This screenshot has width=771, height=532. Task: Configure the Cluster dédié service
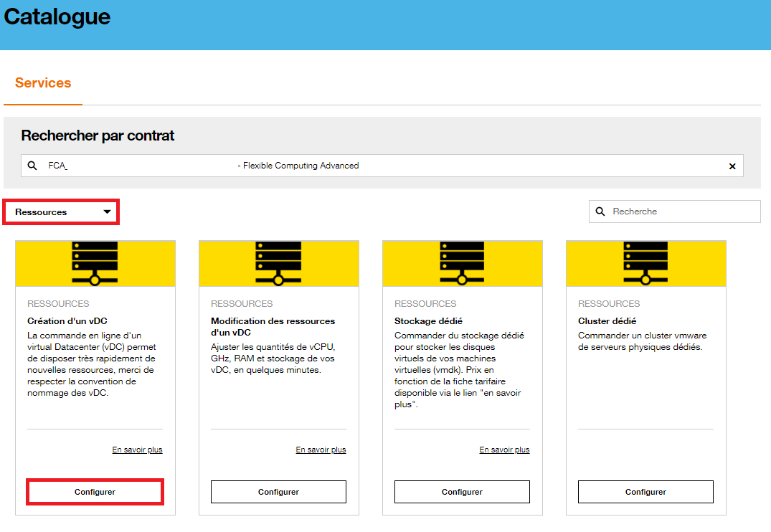point(645,492)
